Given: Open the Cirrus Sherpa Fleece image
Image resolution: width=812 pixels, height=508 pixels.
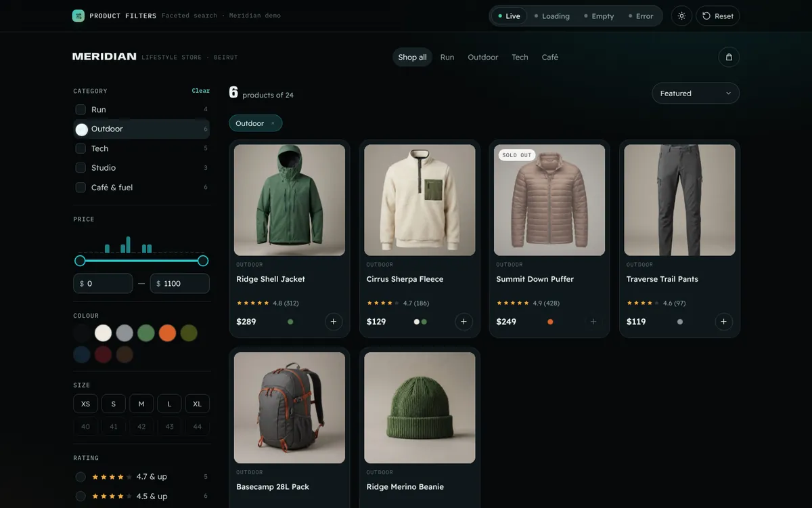Looking at the screenshot, I should (x=420, y=200).
